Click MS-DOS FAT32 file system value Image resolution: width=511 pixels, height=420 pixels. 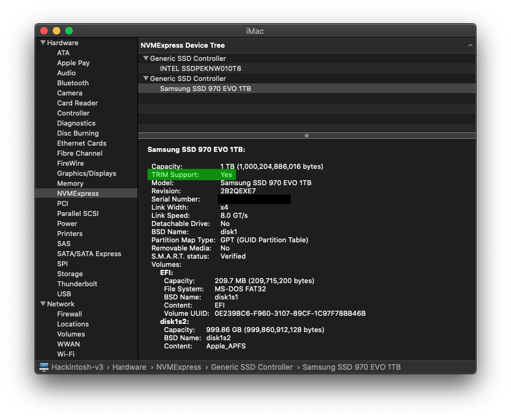point(240,289)
